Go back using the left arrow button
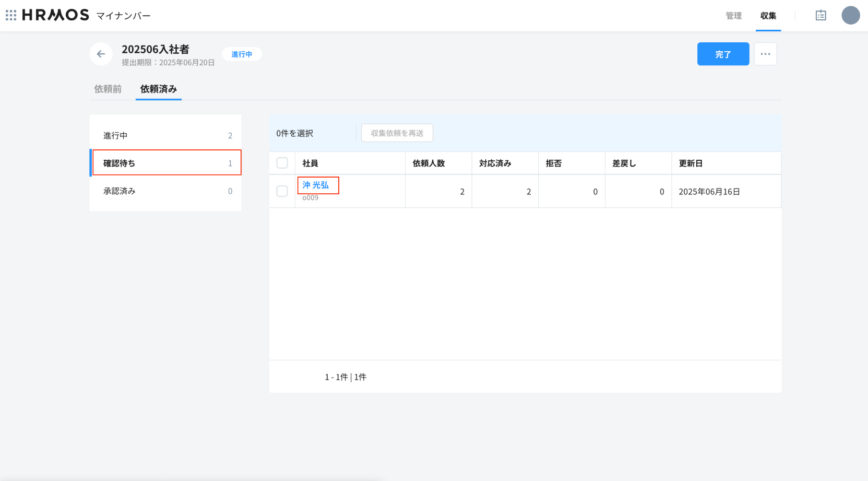 [101, 54]
